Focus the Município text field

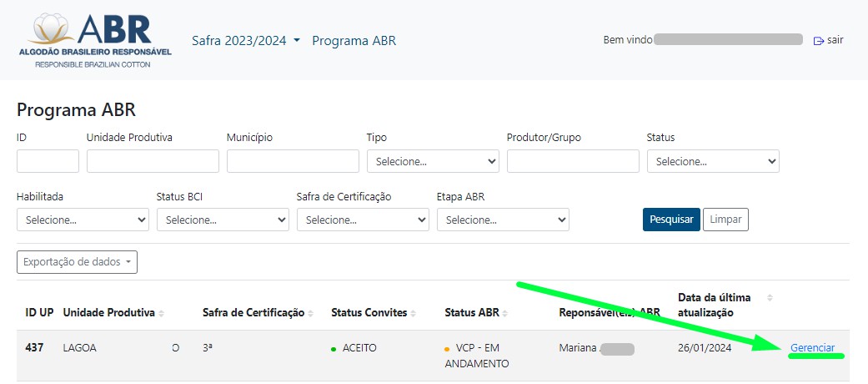pyautogui.click(x=293, y=161)
